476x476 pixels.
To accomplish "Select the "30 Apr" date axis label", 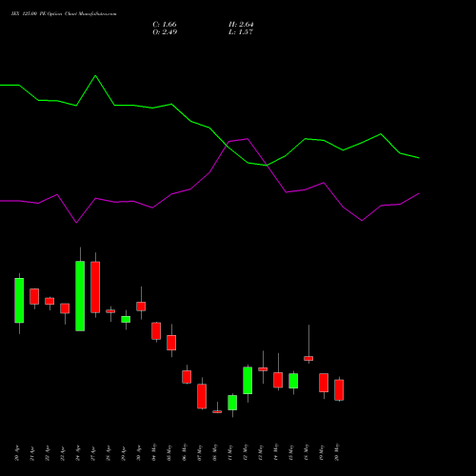I will [x=139, y=453].
